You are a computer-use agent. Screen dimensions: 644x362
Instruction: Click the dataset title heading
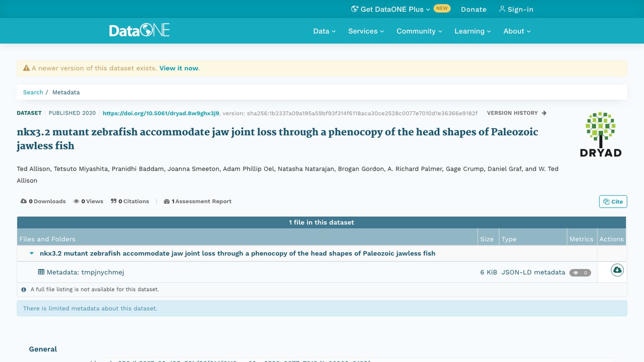(x=277, y=139)
